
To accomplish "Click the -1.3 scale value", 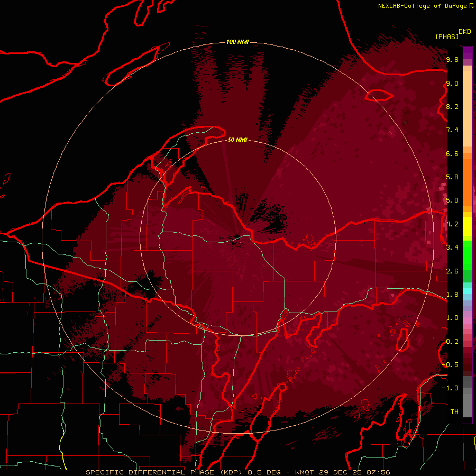I will 451,388.
